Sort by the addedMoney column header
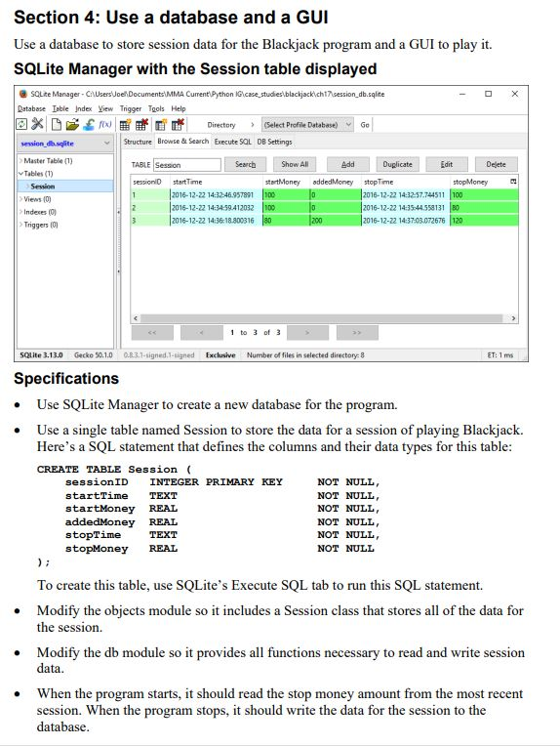This screenshot has height=746, width=560. (336, 182)
